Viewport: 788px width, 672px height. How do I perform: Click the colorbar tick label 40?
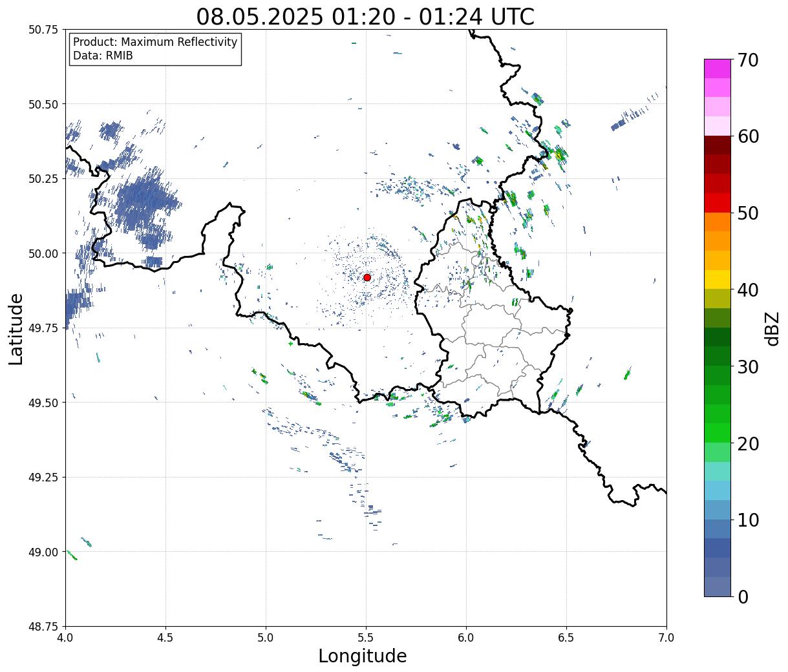coord(748,290)
